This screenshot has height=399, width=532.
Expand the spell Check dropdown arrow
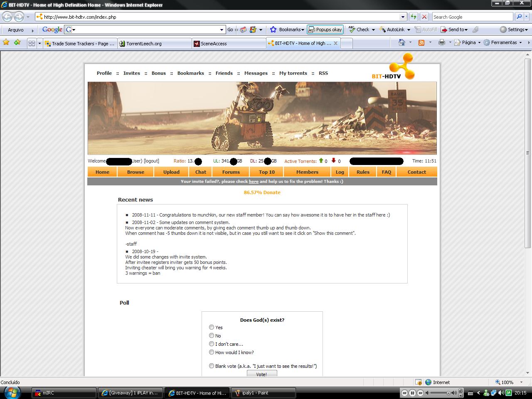(373, 30)
